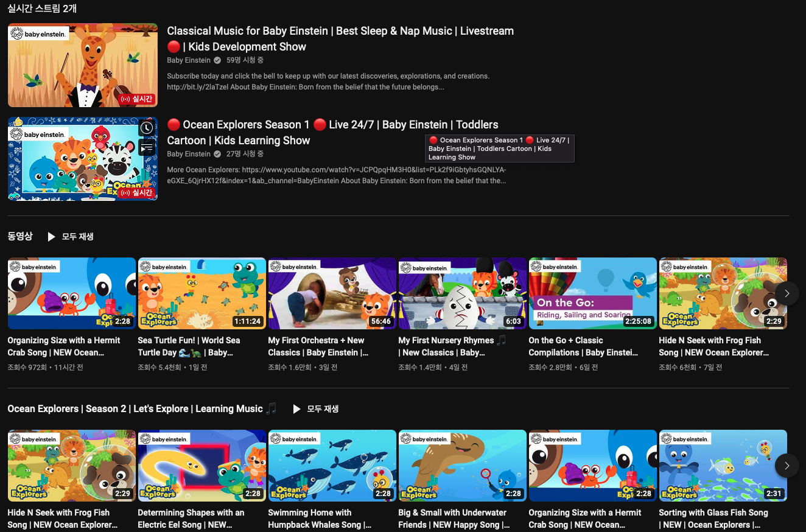The height and width of the screenshot is (532, 806).
Task: Click the verified badge next to Baby Einstein, 59명 시청 중
Action: coord(217,60)
